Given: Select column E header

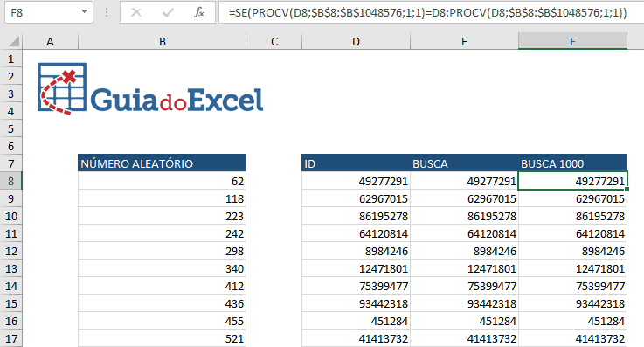Looking at the screenshot, I should click(464, 41).
